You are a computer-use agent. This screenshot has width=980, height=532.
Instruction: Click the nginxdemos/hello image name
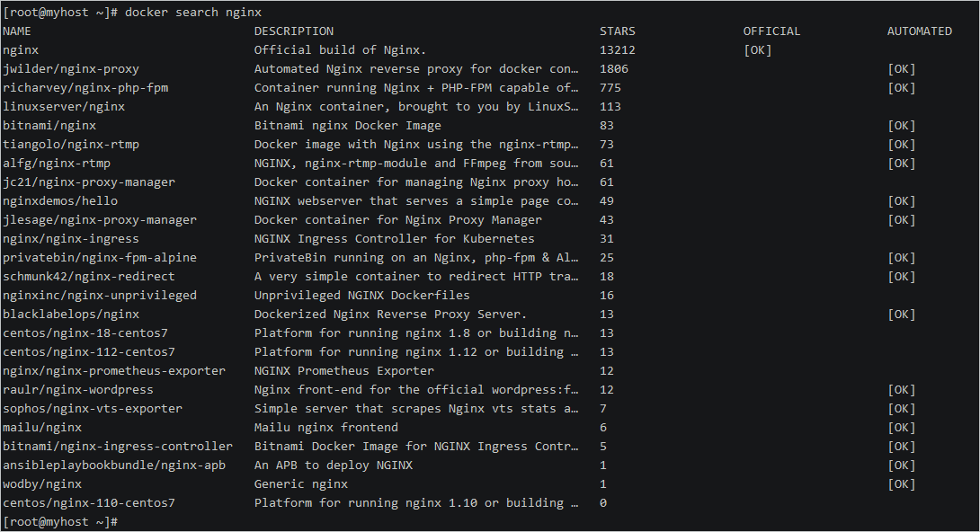click(60, 201)
